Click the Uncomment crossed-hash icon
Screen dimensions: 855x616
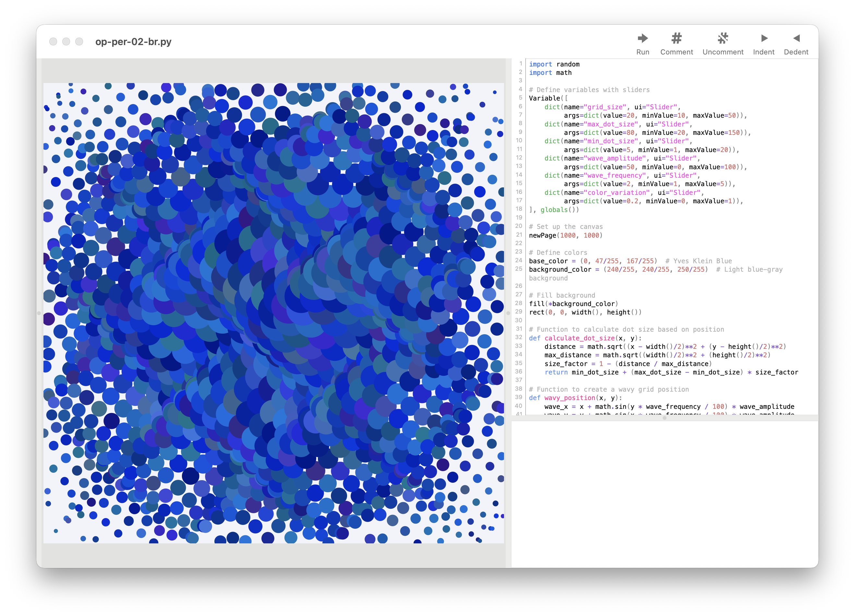coord(722,39)
